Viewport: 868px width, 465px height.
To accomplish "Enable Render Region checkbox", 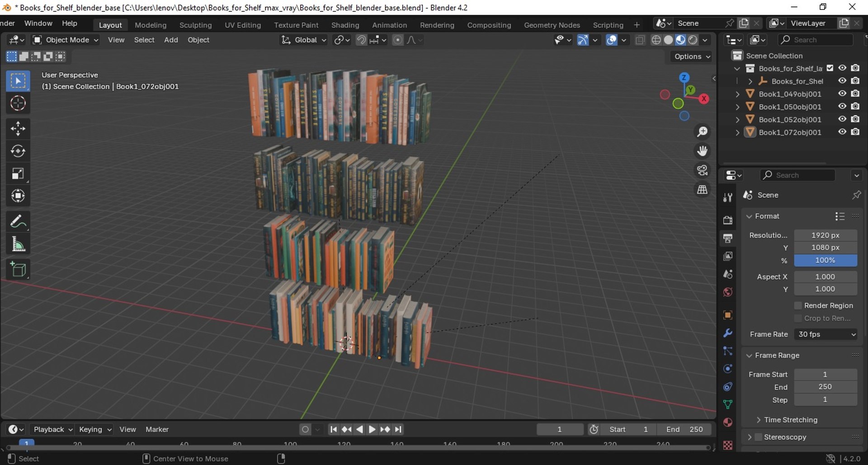I will [798, 306].
